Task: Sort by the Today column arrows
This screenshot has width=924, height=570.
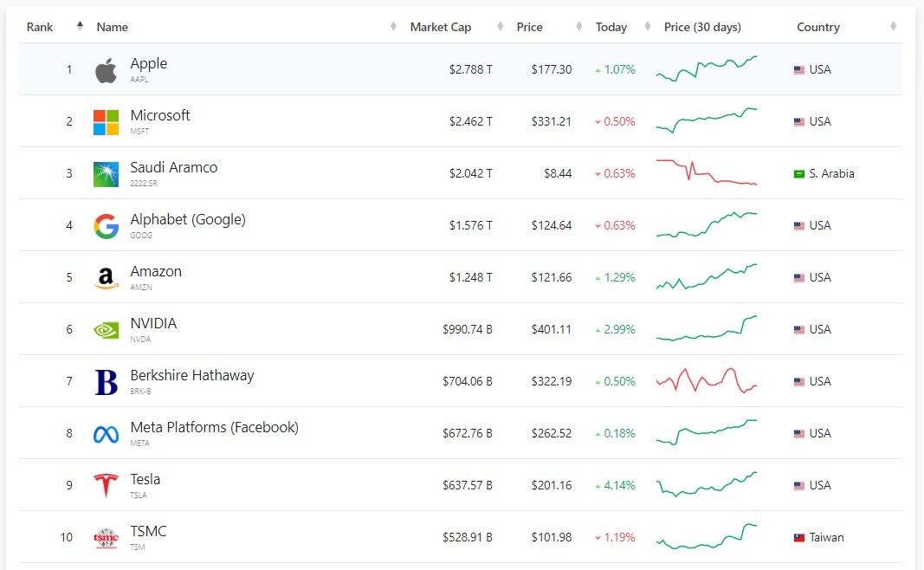Action: (648, 26)
